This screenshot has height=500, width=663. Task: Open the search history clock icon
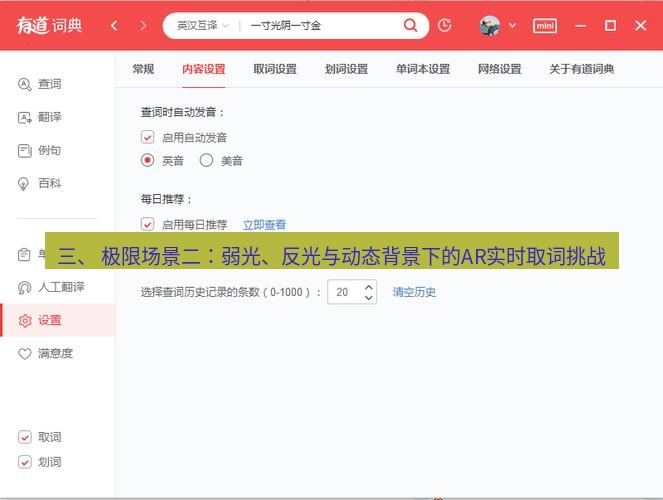444,25
